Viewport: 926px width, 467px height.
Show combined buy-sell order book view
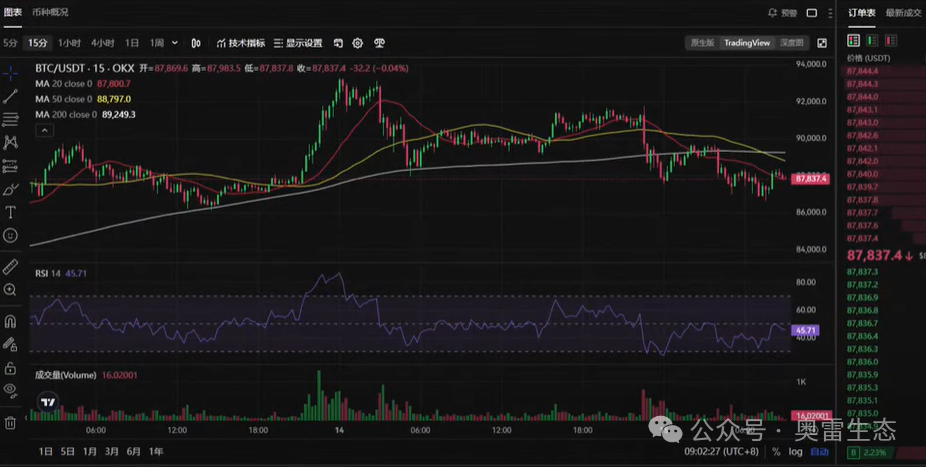[853, 40]
